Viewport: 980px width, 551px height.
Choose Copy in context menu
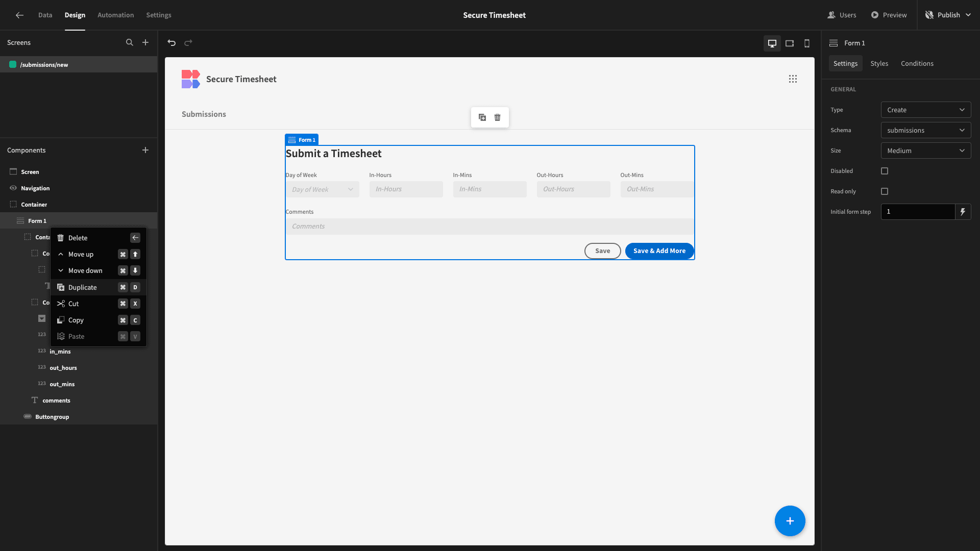point(99,320)
